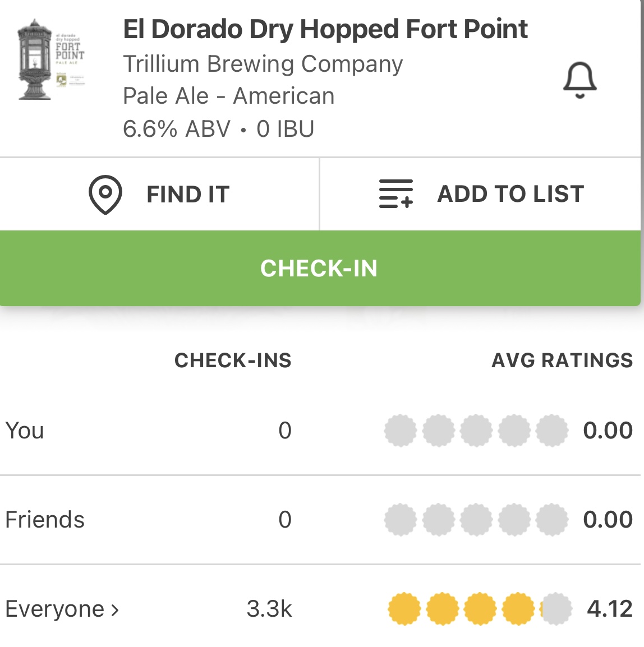This screenshot has height=647, width=644.
Task: Click the map pin location icon
Action: 105,195
